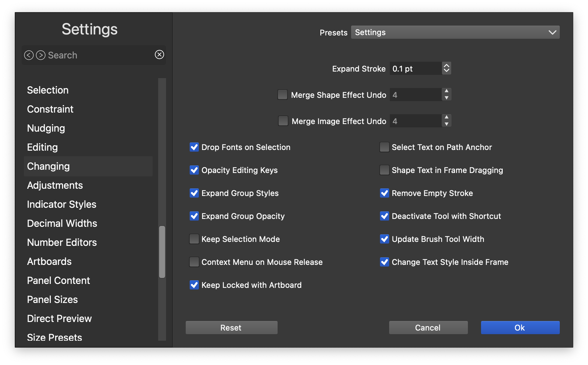Screen dimensions: 588x365
Task: Click the Expand Stroke stepper arrows
Action: [446, 68]
